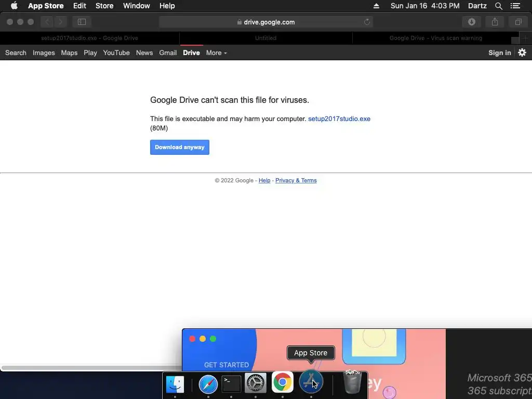This screenshot has width=532, height=399.
Task: Click the drive.google.com address field
Action: pos(265,22)
